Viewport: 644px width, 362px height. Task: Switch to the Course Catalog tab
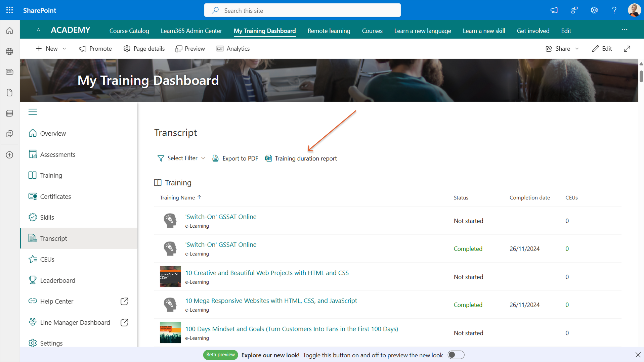129,31
